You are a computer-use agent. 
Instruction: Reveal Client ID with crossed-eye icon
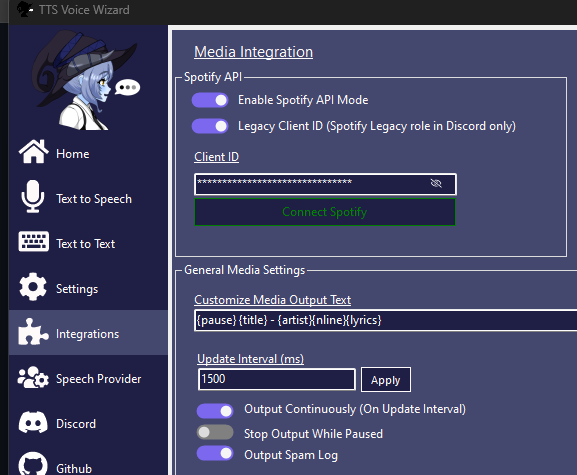coord(436,183)
